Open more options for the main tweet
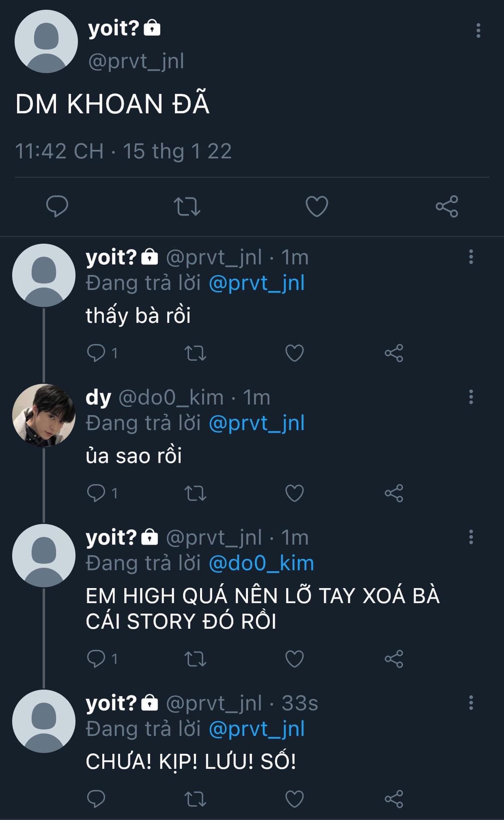504x820 pixels. (478, 30)
